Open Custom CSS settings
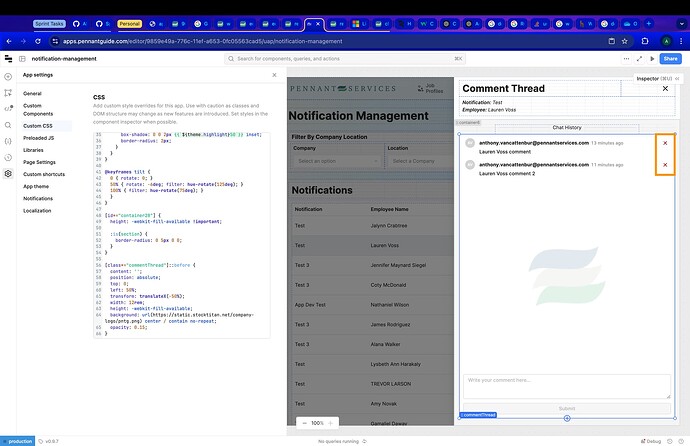The height and width of the screenshot is (446, 690). pos(38,126)
